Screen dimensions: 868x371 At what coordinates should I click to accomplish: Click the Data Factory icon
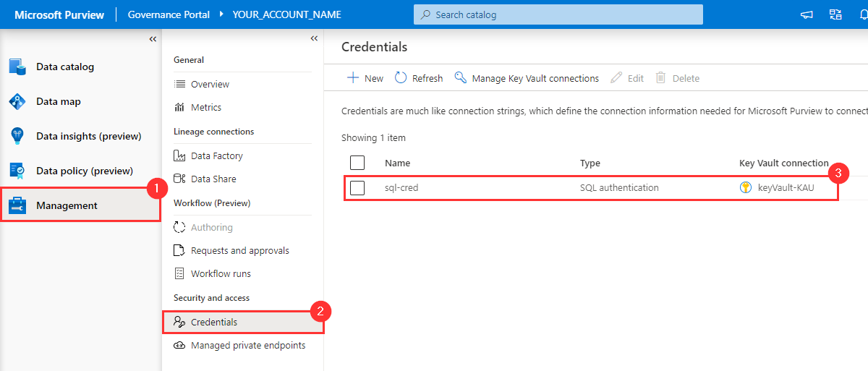coord(179,155)
